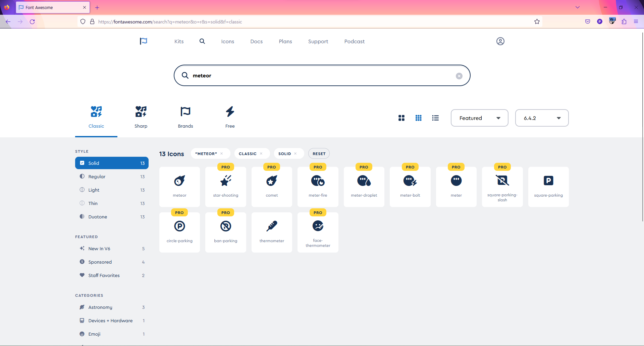Open the meter-bolt icon card
The width and height of the screenshot is (644, 346).
(410, 187)
